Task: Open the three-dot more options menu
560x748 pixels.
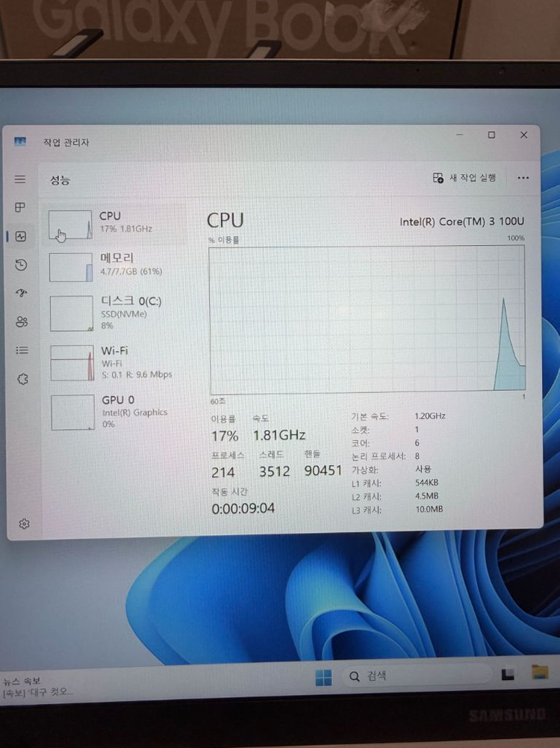Action: tap(523, 178)
